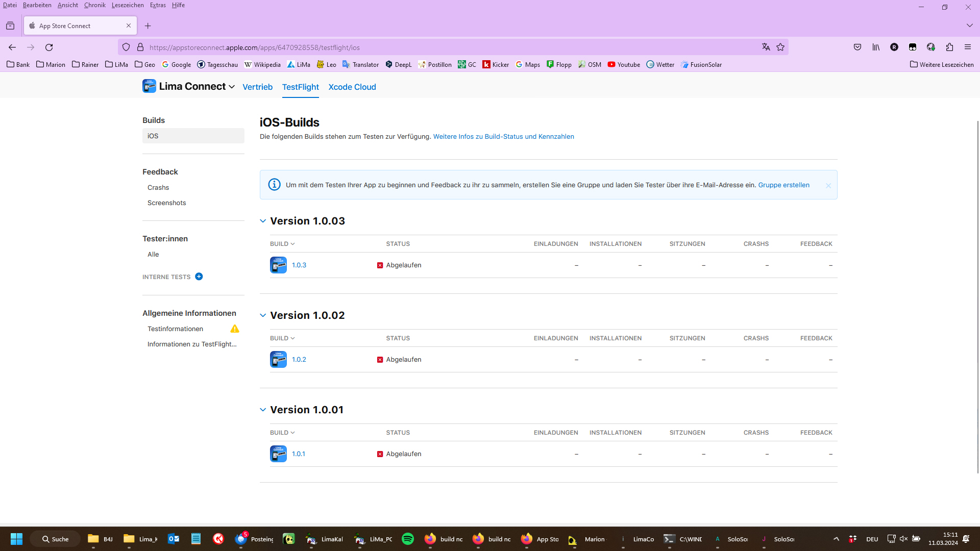Viewport: 980px width, 551px height.
Task: Click the Gruppe erstellen link
Action: pos(783,185)
